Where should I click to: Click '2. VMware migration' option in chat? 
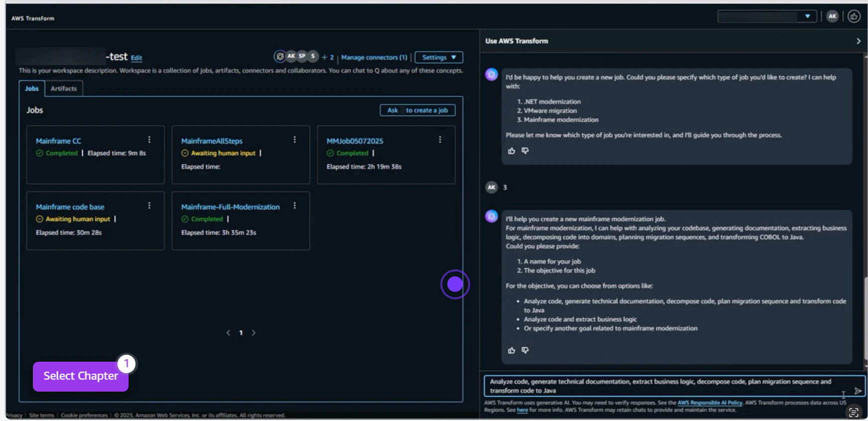(x=547, y=111)
